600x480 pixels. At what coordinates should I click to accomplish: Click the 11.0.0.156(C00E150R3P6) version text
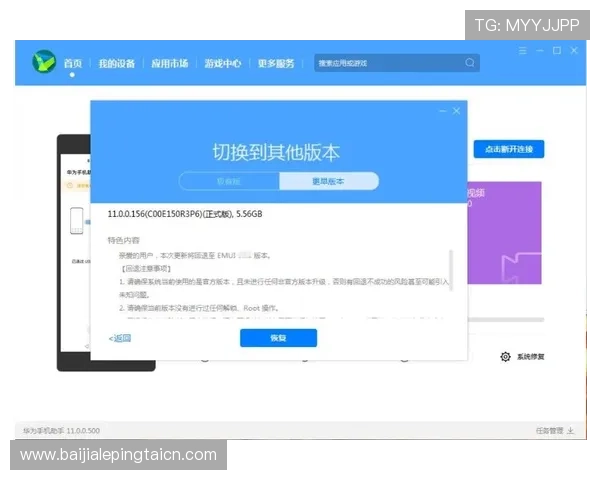(x=185, y=214)
